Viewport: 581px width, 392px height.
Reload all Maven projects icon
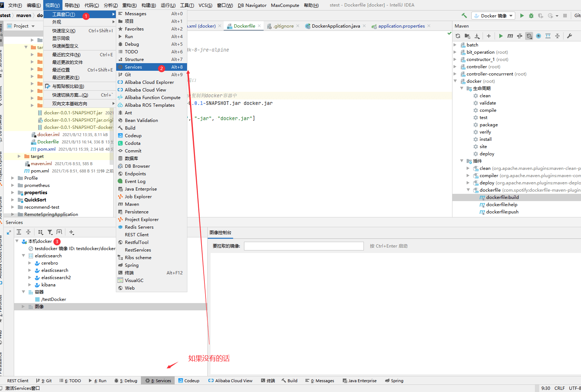pos(458,36)
